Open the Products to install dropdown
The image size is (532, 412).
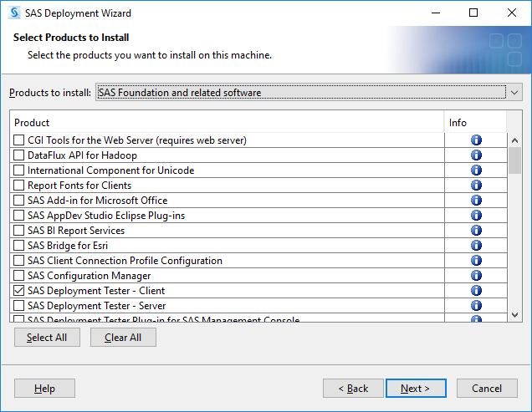pos(309,92)
